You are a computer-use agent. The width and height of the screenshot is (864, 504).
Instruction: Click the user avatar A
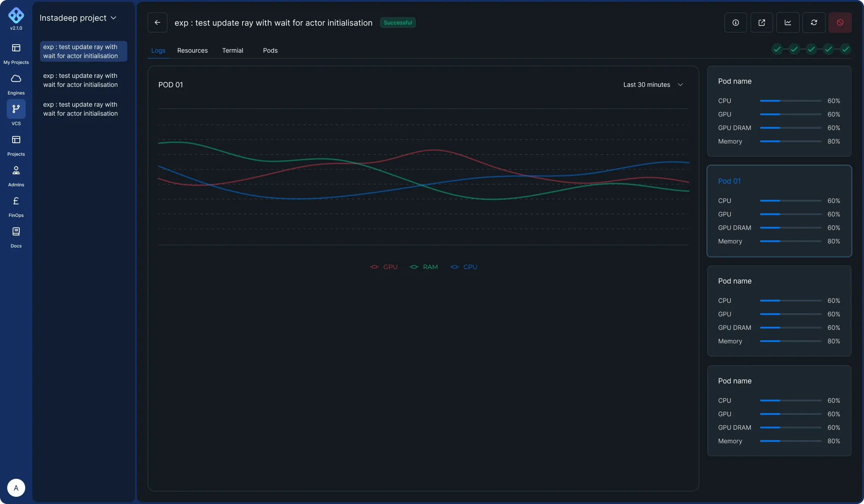(16, 488)
